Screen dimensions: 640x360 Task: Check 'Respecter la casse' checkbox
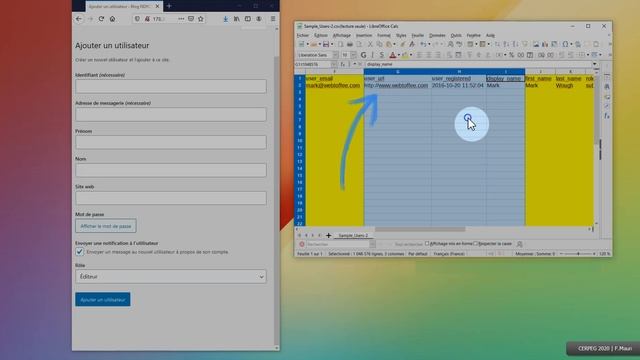click(475, 244)
